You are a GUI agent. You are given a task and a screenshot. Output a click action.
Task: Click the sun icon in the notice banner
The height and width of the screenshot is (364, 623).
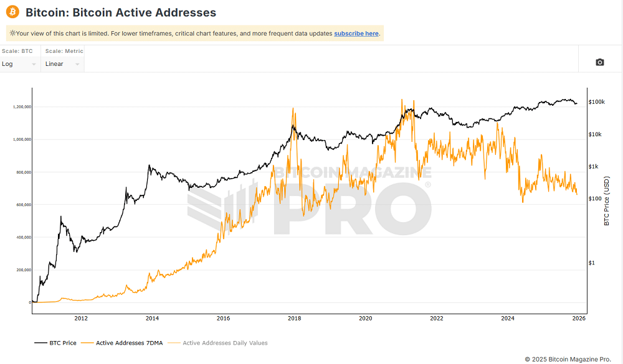[12, 34]
